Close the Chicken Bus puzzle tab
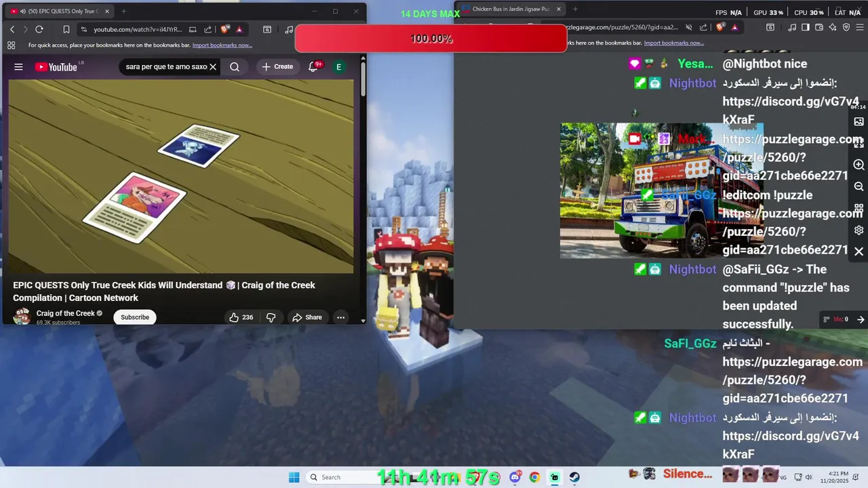 click(559, 9)
